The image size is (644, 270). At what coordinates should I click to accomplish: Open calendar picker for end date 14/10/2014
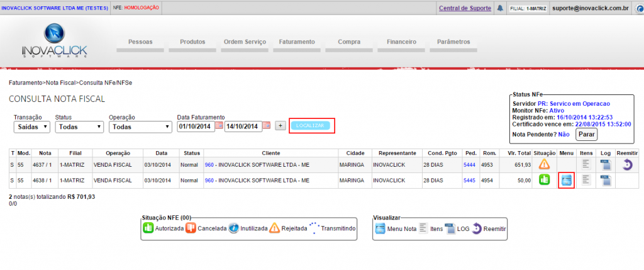(x=266, y=126)
